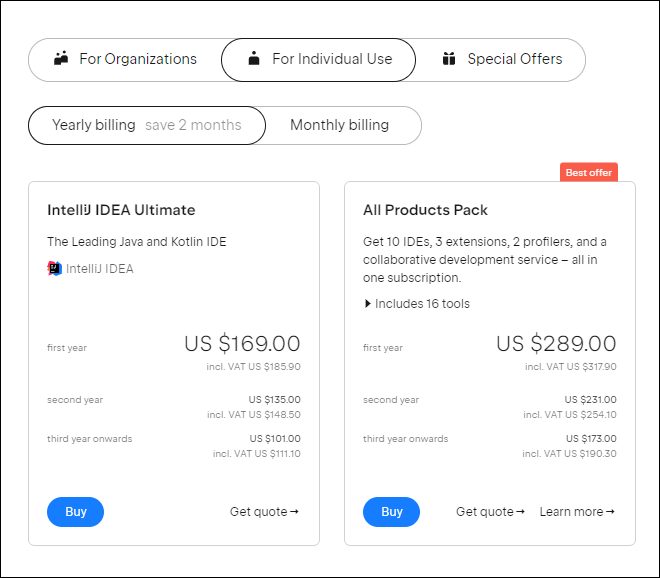Click the IntelliJ IDEA Ultimate card title
The image size is (660, 578).
(x=121, y=210)
